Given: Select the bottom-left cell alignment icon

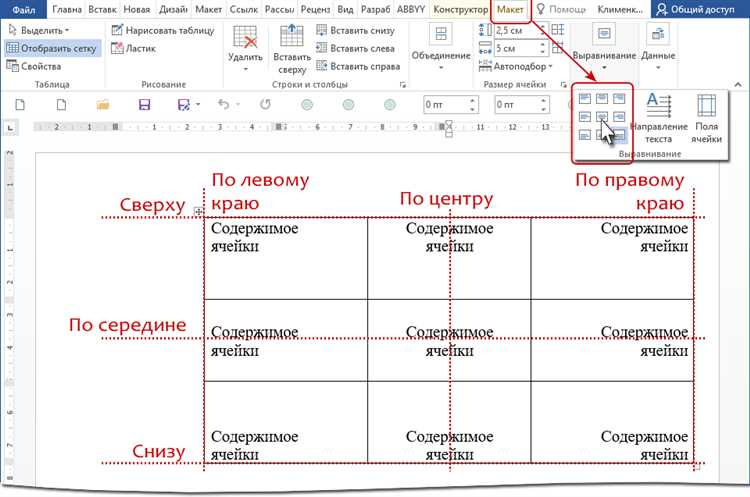Looking at the screenshot, I should pos(585,135).
